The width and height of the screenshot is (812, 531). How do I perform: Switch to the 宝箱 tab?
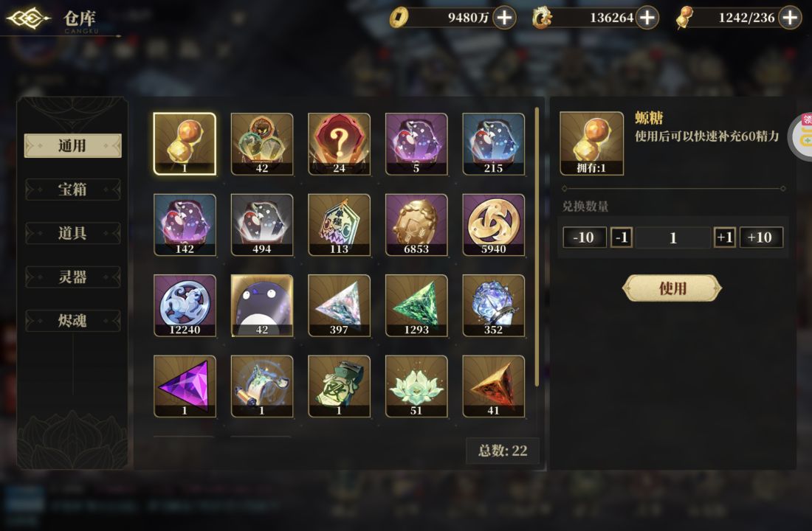[x=72, y=190]
